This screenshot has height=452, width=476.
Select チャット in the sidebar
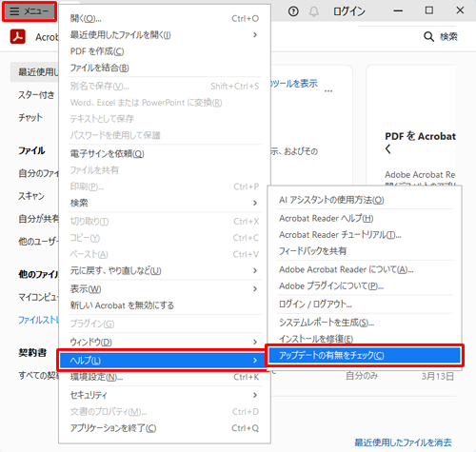30,118
